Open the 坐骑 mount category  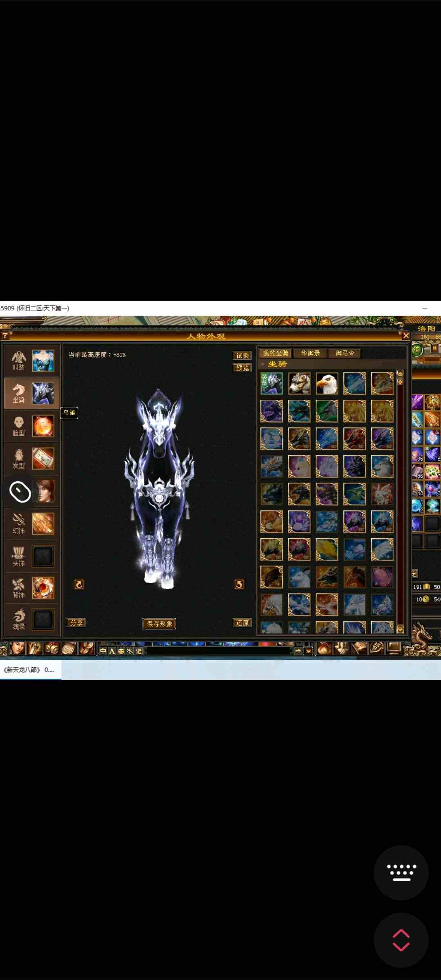pos(18,393)
